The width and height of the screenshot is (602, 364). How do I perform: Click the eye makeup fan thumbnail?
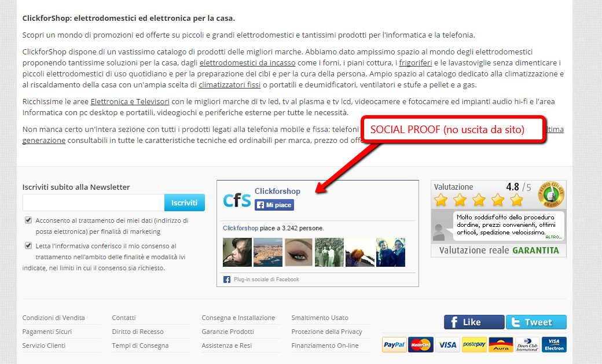299,252
